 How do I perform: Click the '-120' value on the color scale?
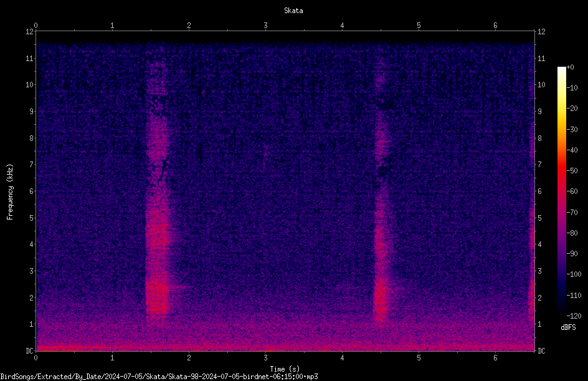pyautogui.click(x=574, y=316)
